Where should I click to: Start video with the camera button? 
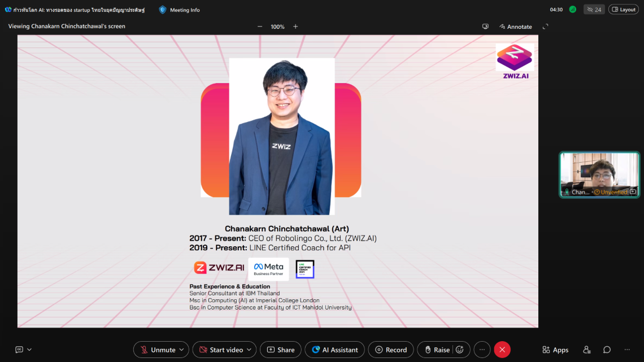pyautogui.click(x=220, y=350)
